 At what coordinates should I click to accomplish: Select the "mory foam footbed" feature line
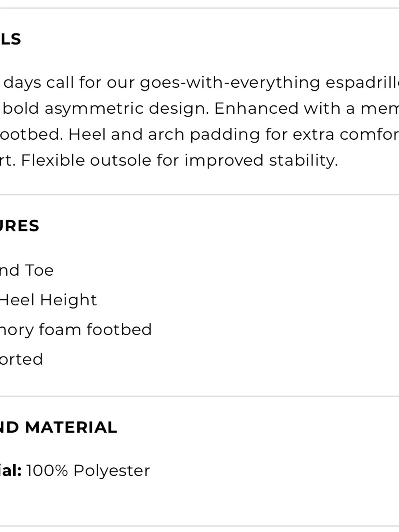click(76, 330)
